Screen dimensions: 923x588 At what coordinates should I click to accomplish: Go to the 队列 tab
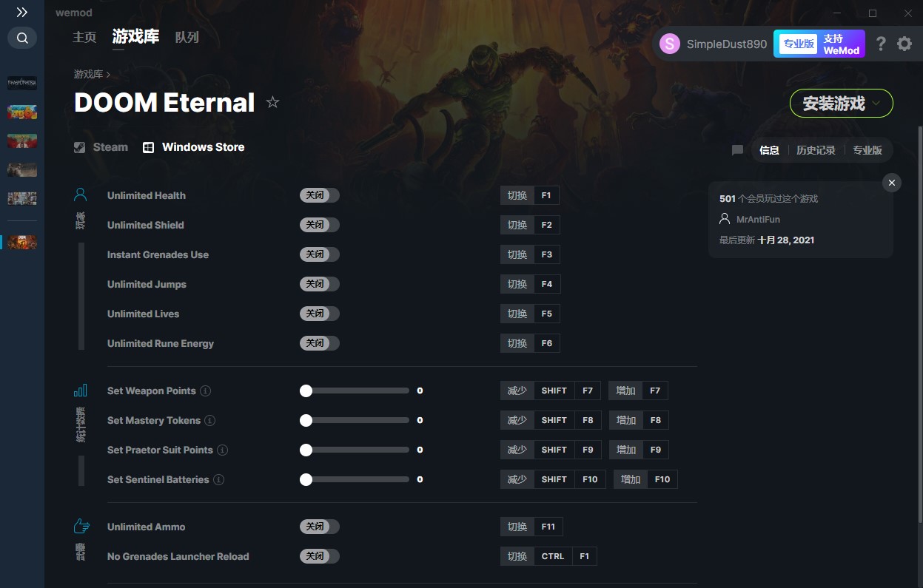(x=187, y=37)
